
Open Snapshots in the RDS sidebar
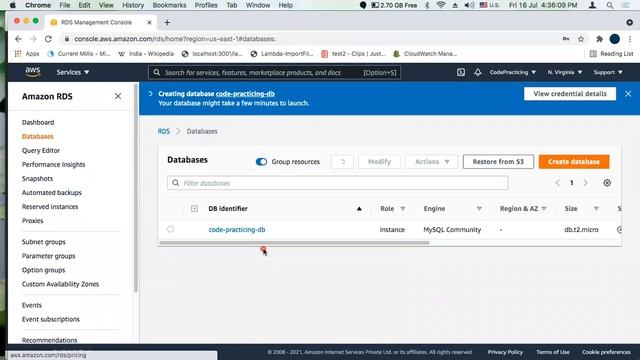point(38,178)
